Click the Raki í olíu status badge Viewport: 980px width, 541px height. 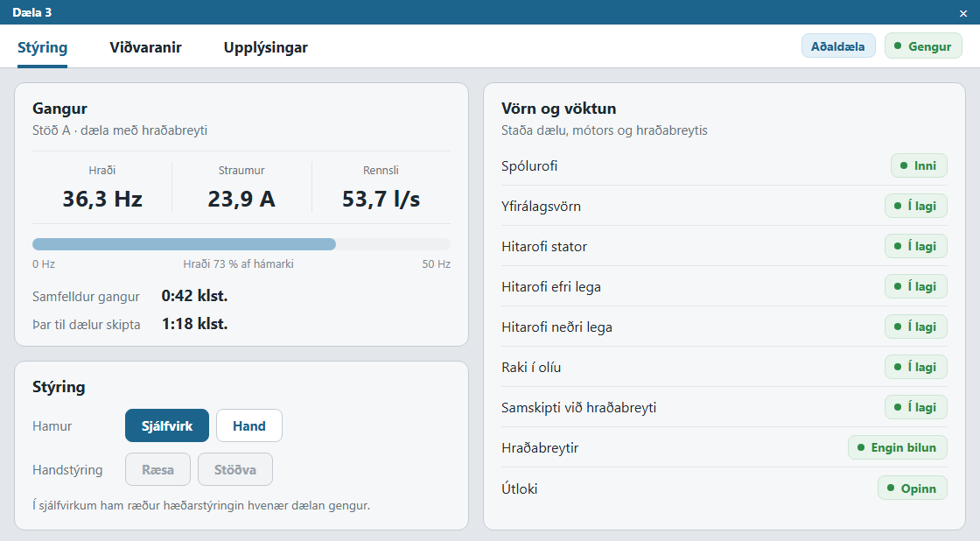coord(915,367)
